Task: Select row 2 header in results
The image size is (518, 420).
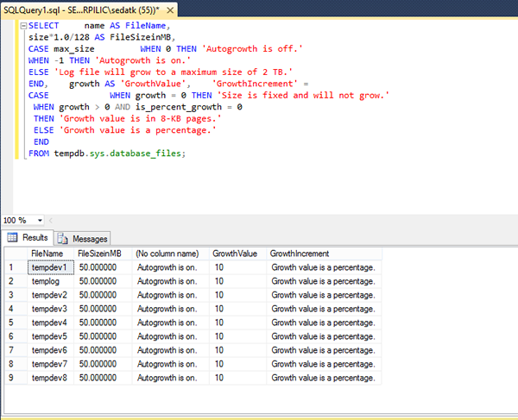Action: point(16,281)
